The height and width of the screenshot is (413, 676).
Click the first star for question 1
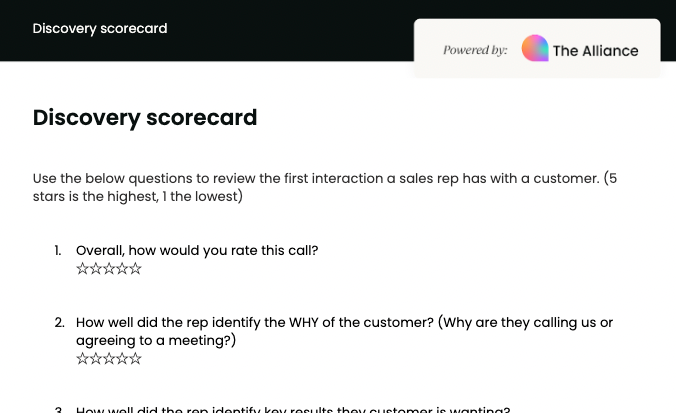83,269
